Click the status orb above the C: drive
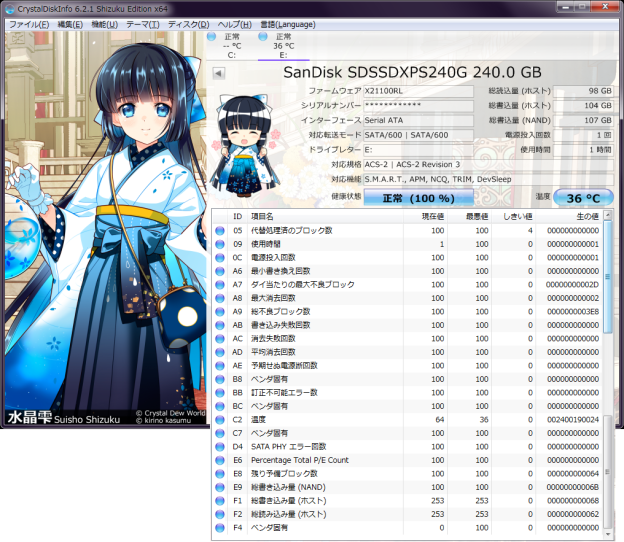Screen dimensions: 624x542 (x=212, y=37)
